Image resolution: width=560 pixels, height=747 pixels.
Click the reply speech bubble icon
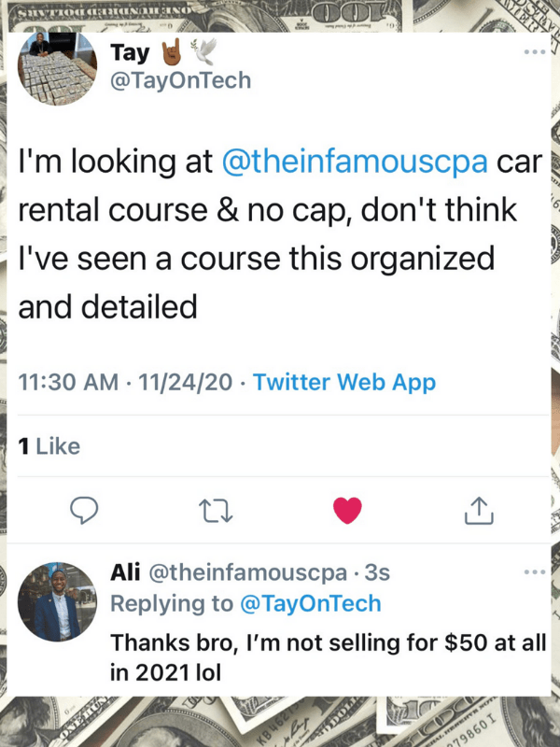[x=85, y=509]
